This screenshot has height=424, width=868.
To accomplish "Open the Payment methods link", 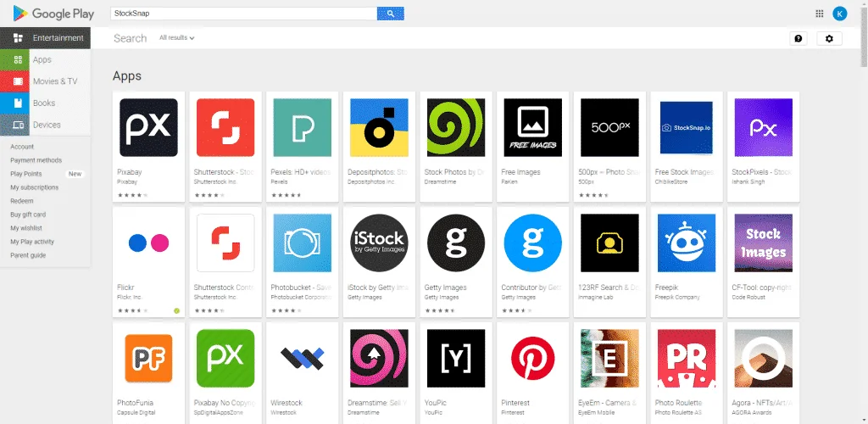I will coord(36,160).
